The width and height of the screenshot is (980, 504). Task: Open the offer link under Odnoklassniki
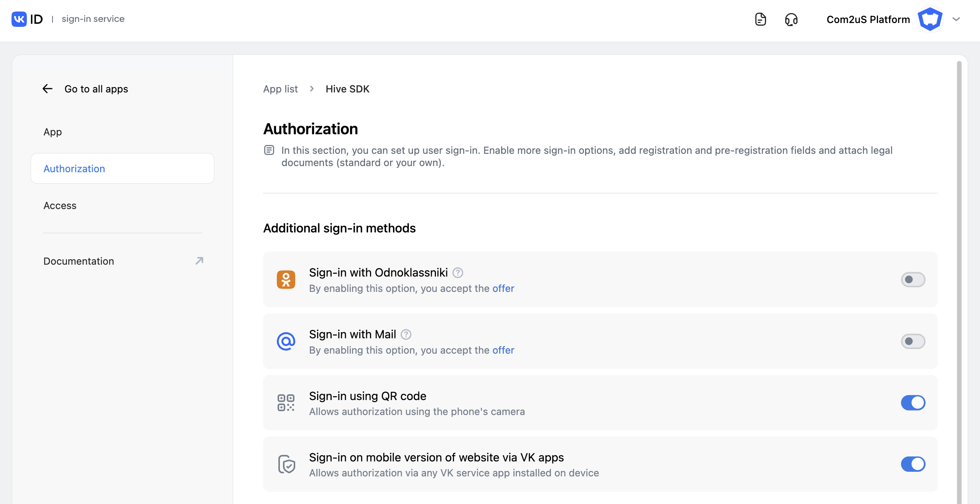[x=503, y=288]
